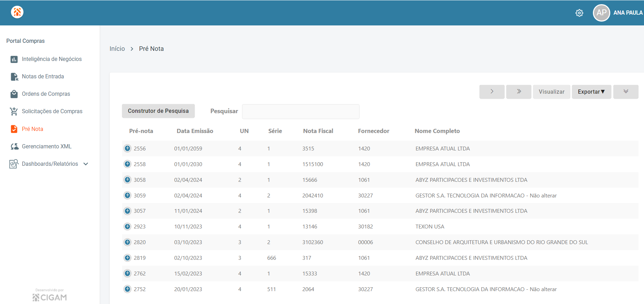
Task: Open the Construtor de Pesquisa
Action: (x=158, y=111)
